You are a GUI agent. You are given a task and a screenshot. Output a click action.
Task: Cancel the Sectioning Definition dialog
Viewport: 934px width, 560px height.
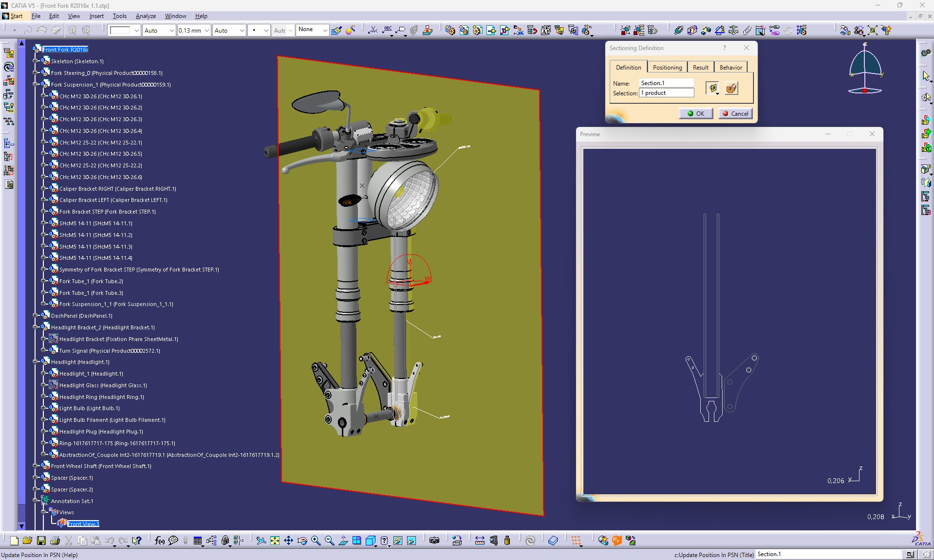tap(735, 113)
